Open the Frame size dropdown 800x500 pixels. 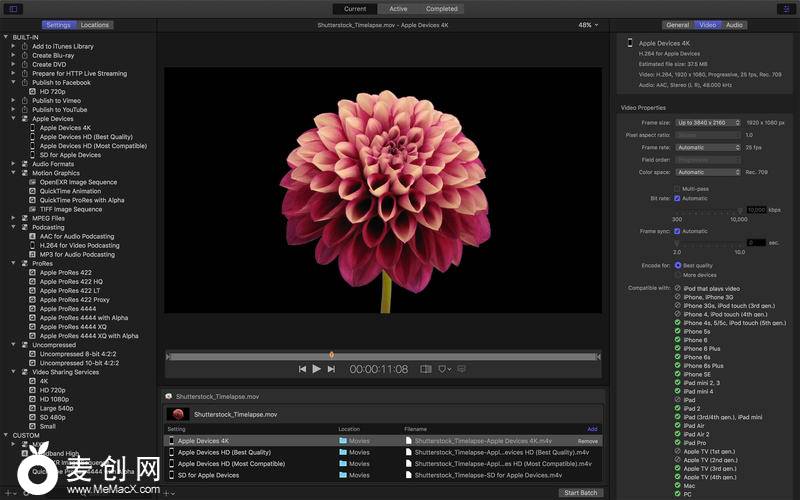tap(708, 122)
